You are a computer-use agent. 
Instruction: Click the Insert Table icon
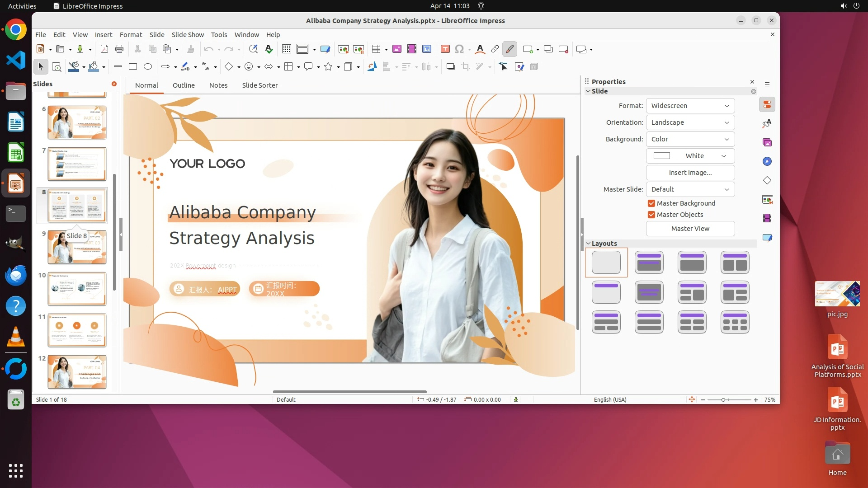point(376,49)
